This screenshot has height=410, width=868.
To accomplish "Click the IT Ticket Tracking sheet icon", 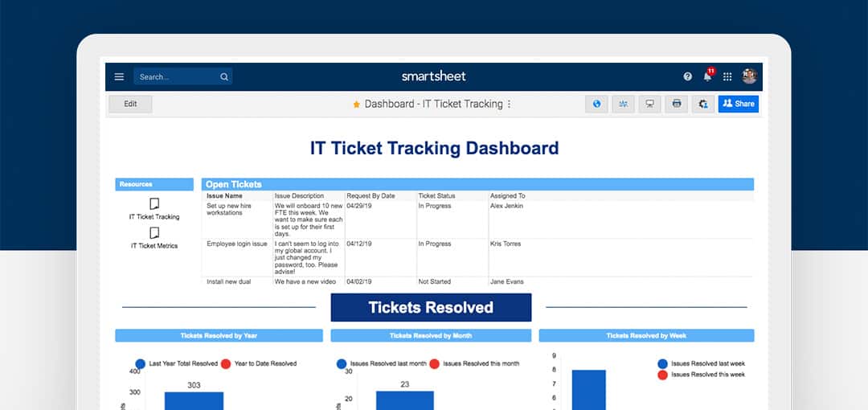I will [x=154, y=204].
